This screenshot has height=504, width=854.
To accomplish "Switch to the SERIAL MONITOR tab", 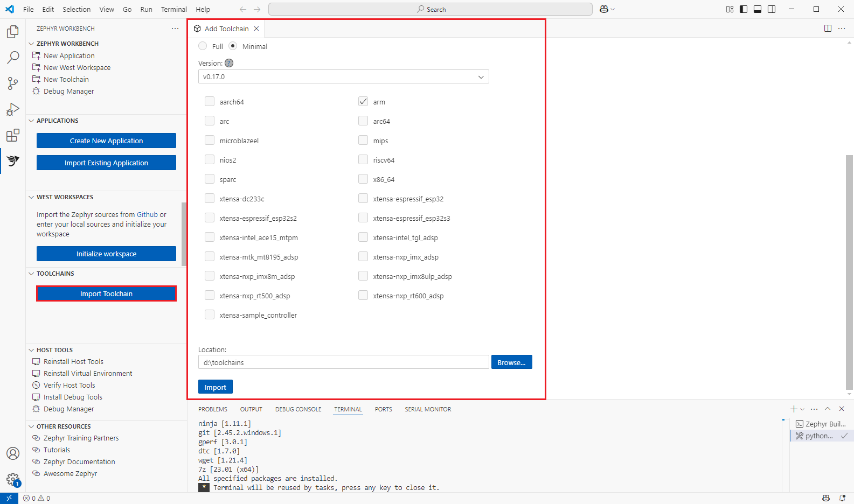I will (x=428, y=409).
